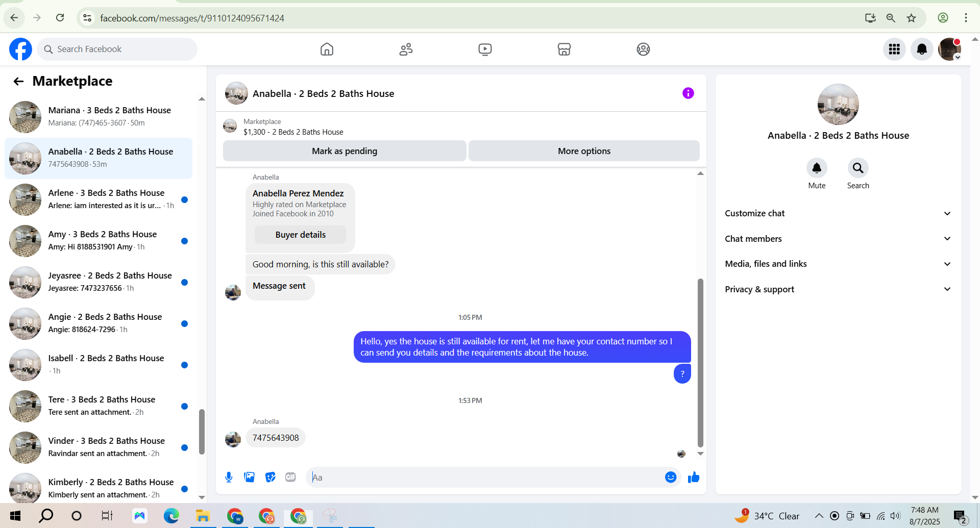Expand the Customize chat section
This screenshot has width=980, height=528.
click(x=838, y=213)
